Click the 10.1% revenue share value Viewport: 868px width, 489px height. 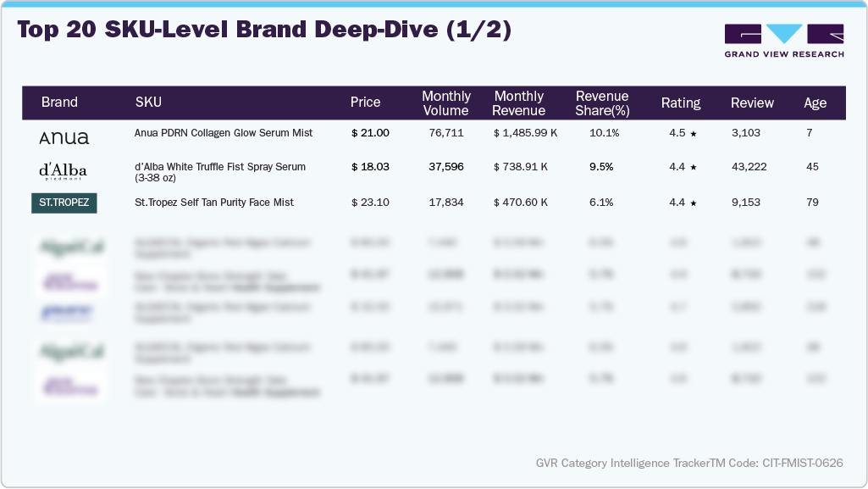click(x=604, y=133)
